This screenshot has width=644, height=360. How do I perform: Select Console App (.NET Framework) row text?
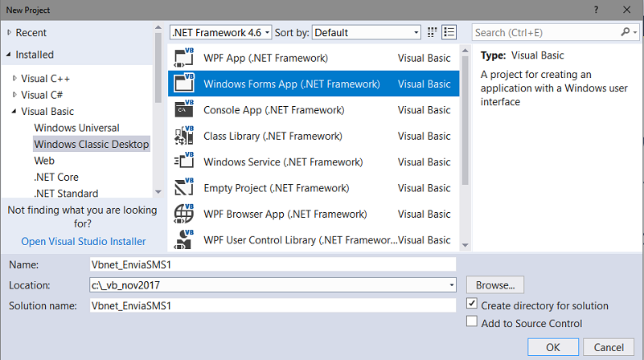pyautogui.click(x=274, y=110)
